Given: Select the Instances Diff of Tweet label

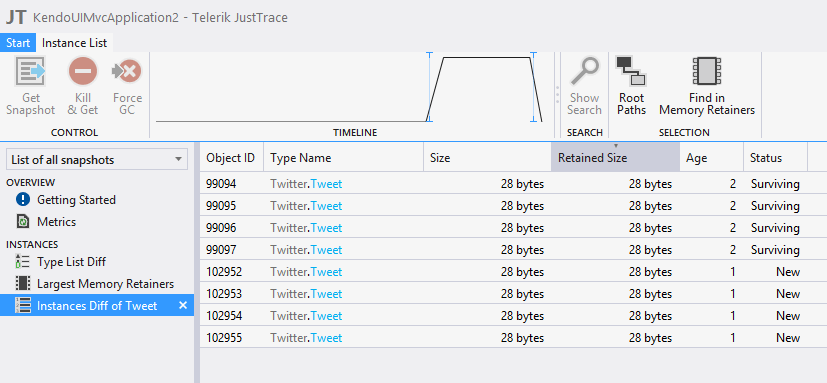Looking at the screenshot, I should point(97,306).
